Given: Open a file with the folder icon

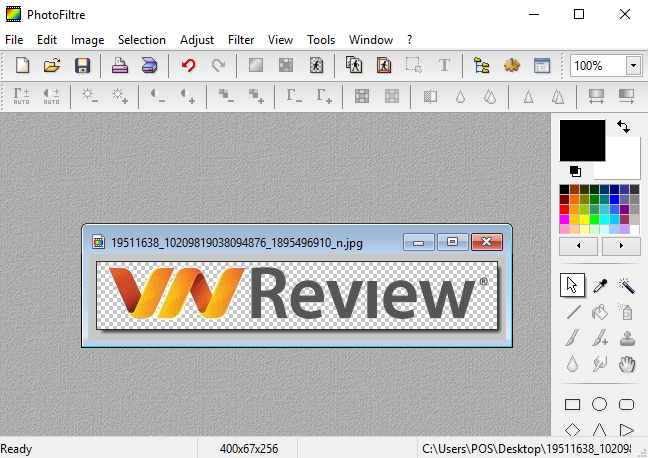Looking at the screenshot, I should click(x=52, y=66).
